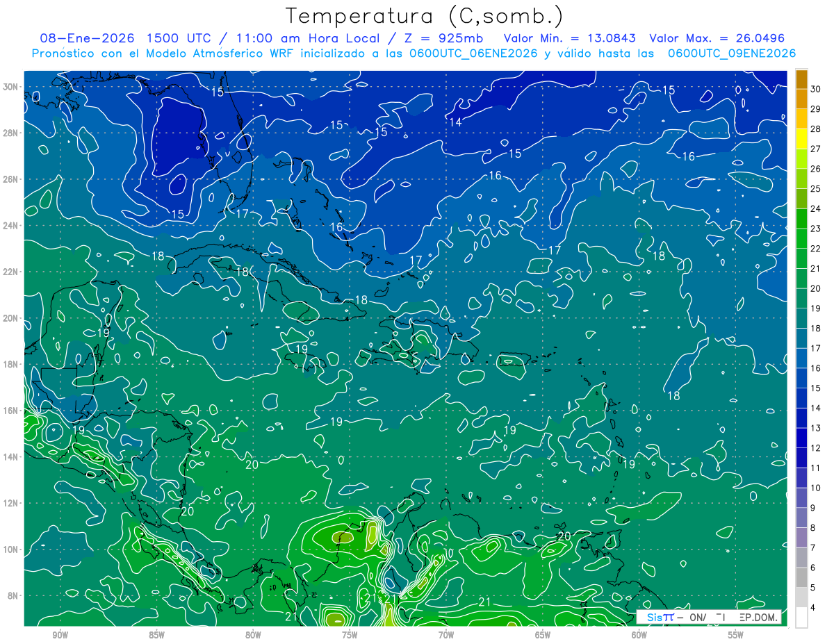Click the latitude label "28N"
The height and width of the screenshot is (644, 834).
point(10,133)
